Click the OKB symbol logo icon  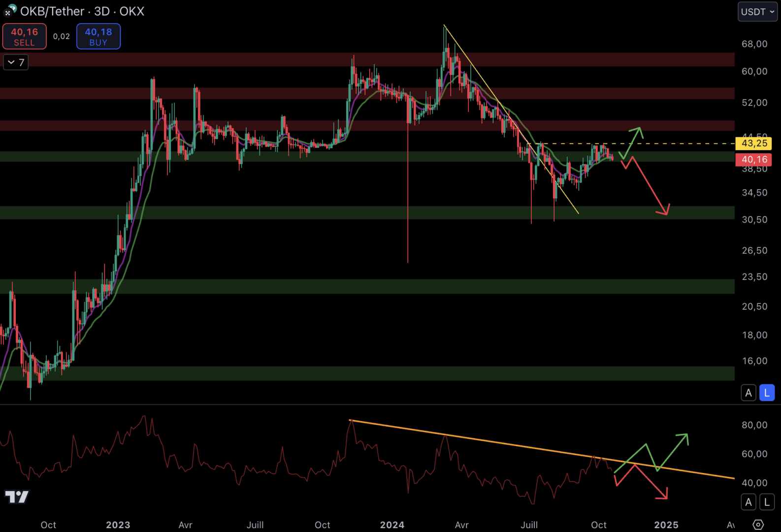point(10,10)
